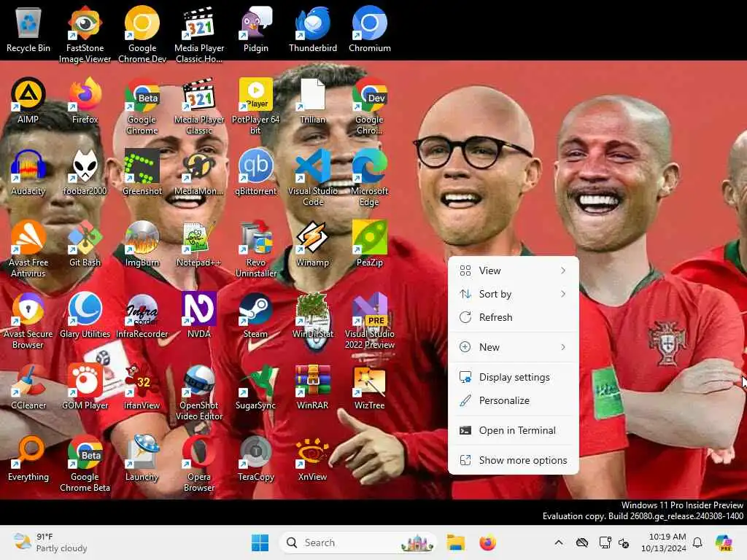Choose Refresh from context menu

point(514,317)
